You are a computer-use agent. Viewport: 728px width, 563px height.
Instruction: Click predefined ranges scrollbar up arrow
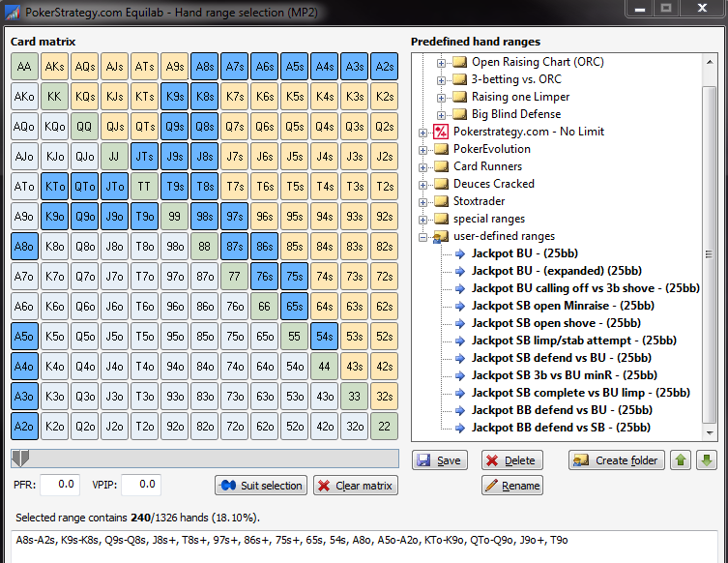[710, 62]
